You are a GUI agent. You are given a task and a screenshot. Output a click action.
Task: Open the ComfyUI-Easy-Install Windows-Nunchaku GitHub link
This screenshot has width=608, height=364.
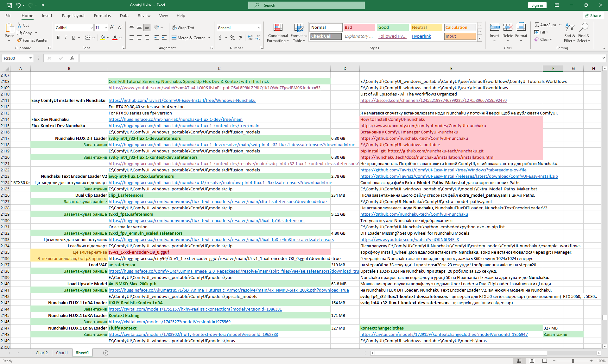coord(182,100)
